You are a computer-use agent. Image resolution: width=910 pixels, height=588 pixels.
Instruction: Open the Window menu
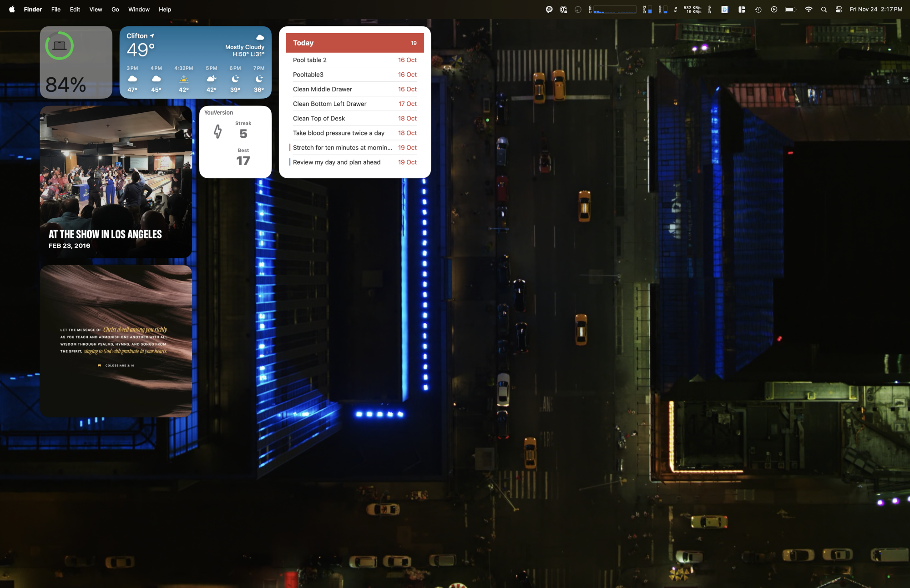139,9
